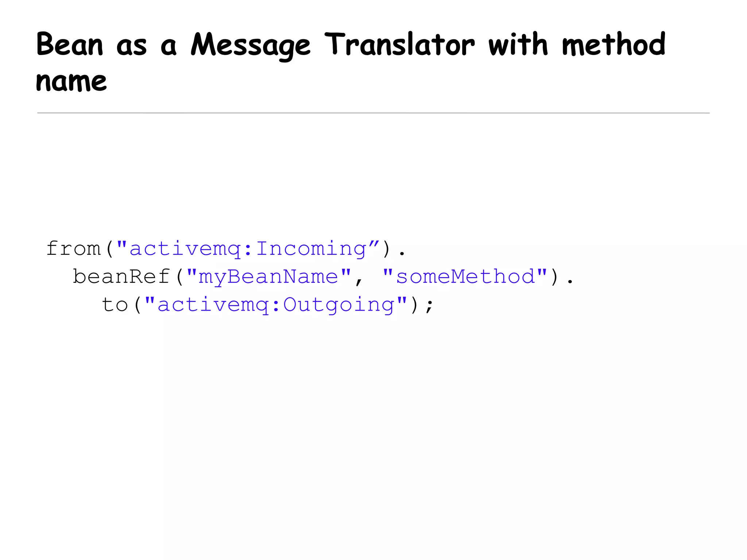Screen dimensions: 747x560
Task: Click the comma after "myBeanName"
Action: pos(359,281)
